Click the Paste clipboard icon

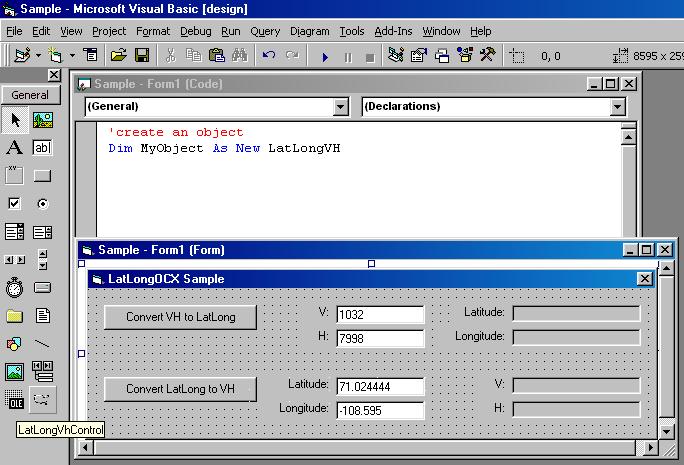click(x=217, y=55)
